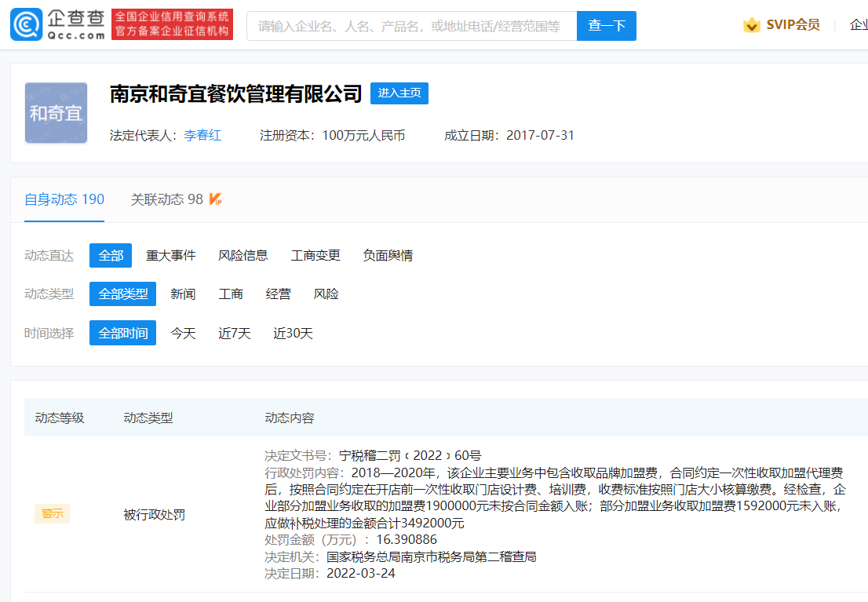The height and width of the screenshot is (602, 868).
Task: Click the Qcc.com logo icon
Action: point(26,24)
